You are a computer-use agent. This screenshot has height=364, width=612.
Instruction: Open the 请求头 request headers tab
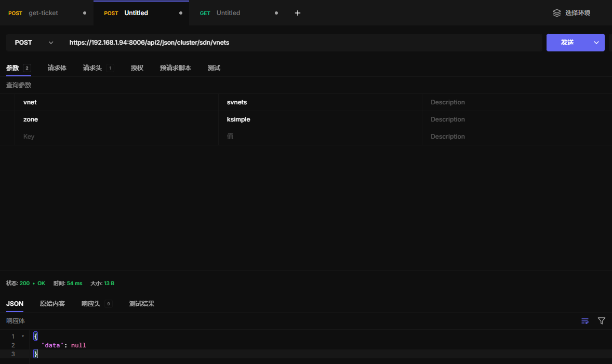click(x=92, y=68)
